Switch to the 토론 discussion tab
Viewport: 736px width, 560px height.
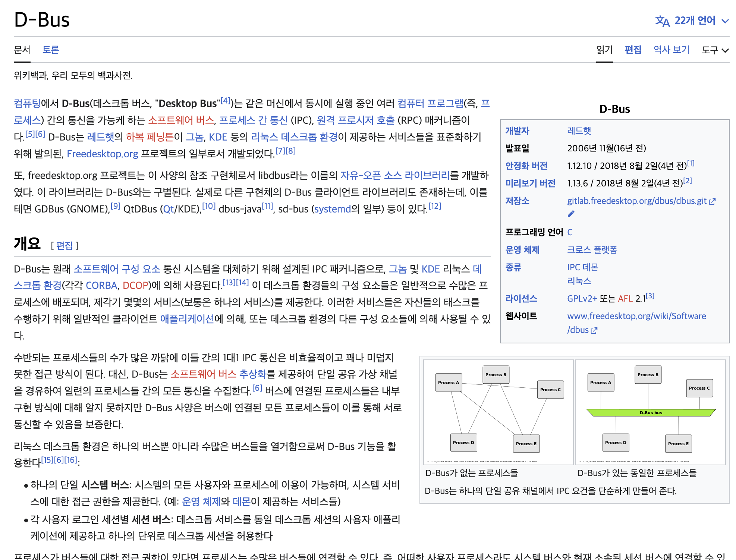pos(51,50)
